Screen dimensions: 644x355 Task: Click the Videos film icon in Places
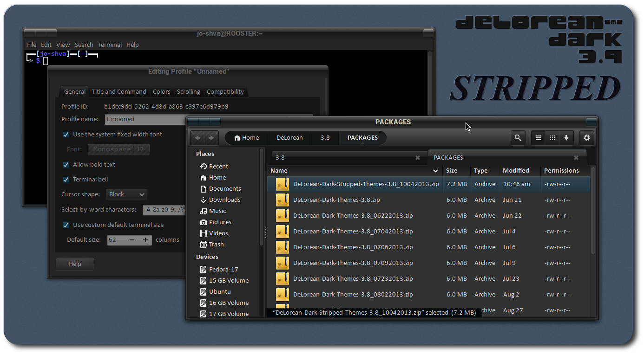pyautogui.click(x=204, y=233)
